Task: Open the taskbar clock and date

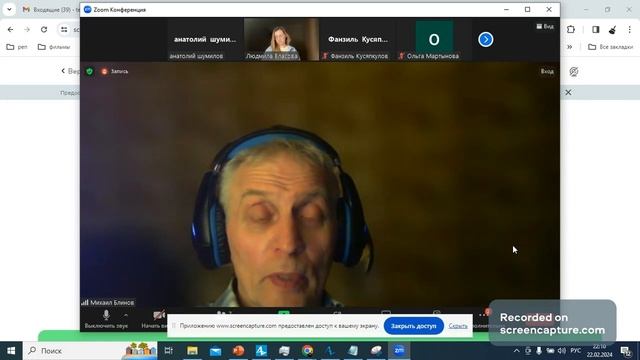Action: point(600,351)
